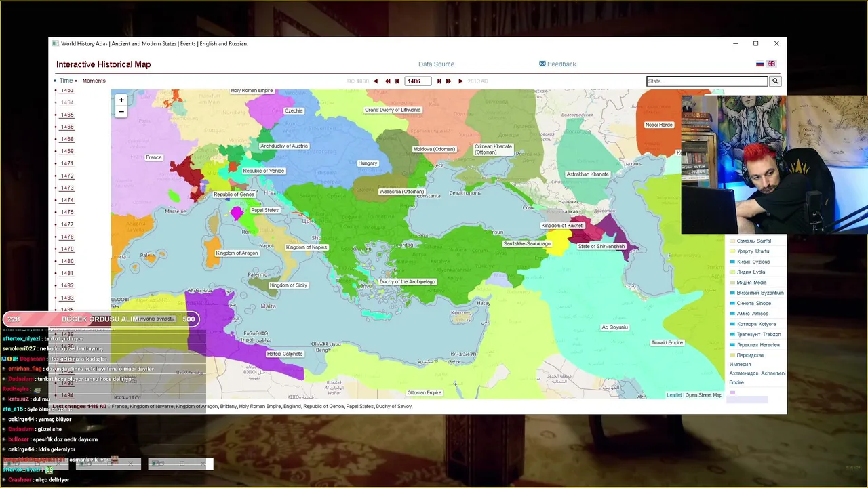Select year 1466 in timeline
Screen dimensions: 868x488
coord(67,127)
